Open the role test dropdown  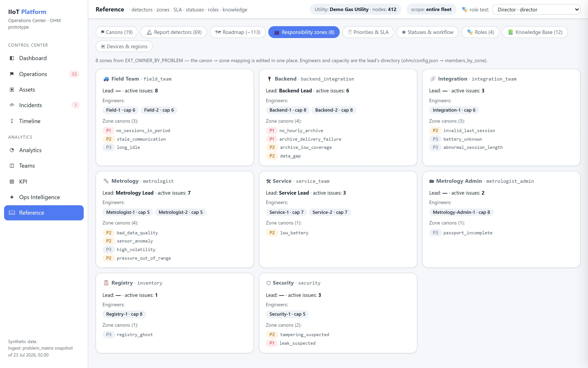(x=537, y=10)
